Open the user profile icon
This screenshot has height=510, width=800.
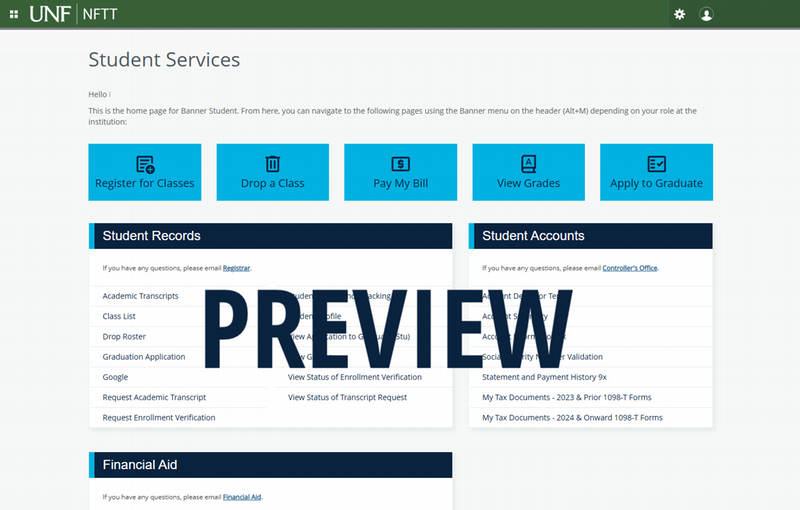(x=707, y=14)
